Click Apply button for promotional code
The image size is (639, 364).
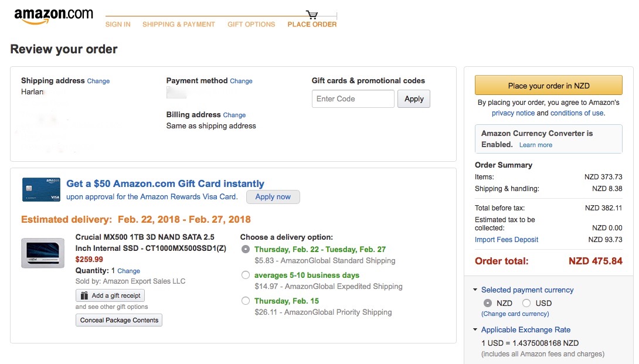(x=414, y=98)
